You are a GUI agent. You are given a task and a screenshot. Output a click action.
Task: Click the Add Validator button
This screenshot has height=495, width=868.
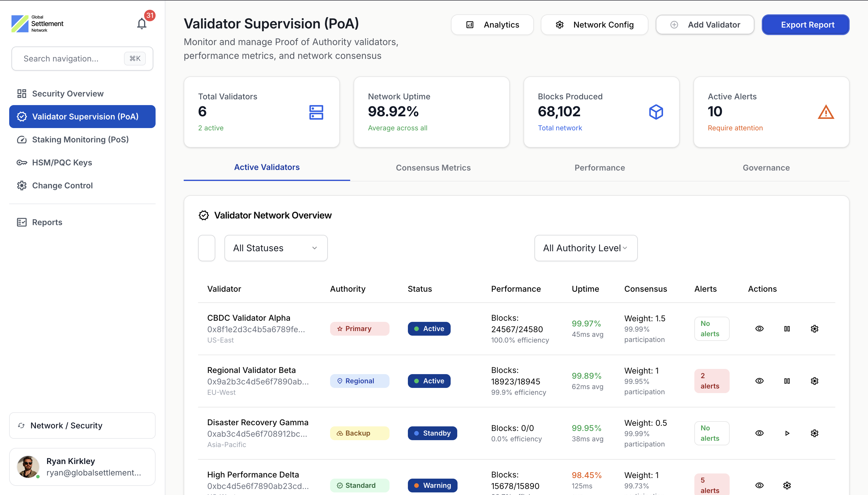point(705,24)
